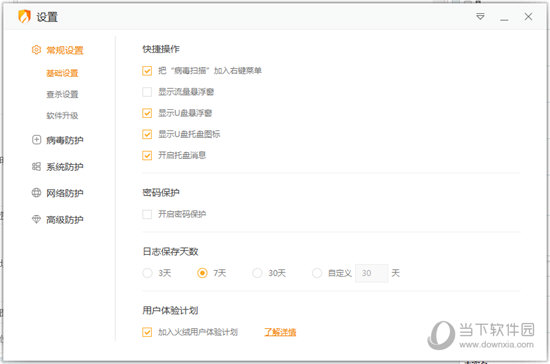The image size is (550, 364).
Task: Click the 用户体验计划 section heading
Action: [x=170, y=310]
